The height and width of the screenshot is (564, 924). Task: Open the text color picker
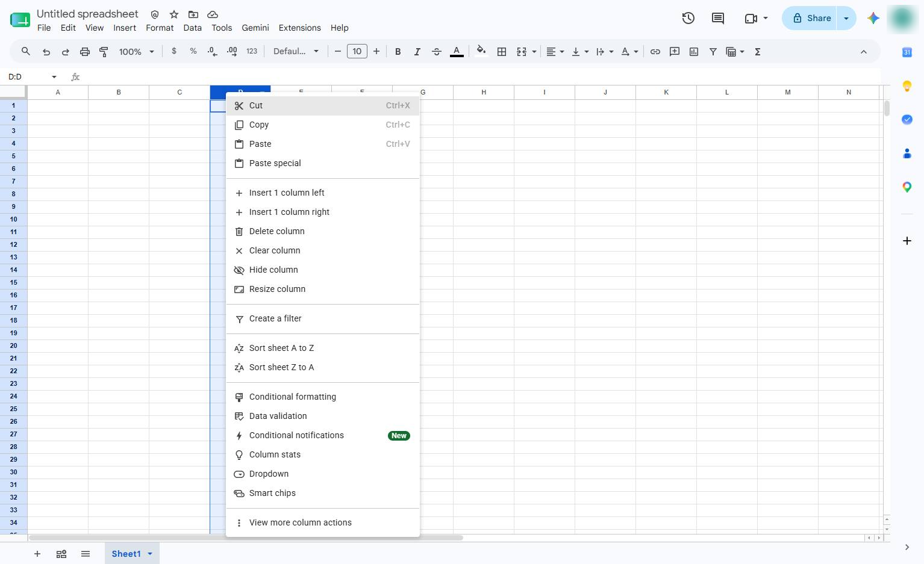(457, 52)
